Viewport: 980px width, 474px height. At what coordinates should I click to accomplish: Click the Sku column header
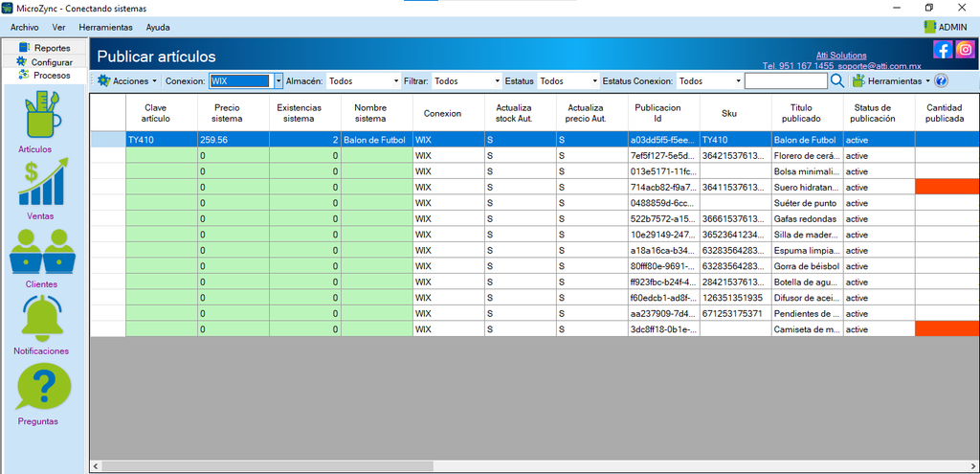point(736,113)
